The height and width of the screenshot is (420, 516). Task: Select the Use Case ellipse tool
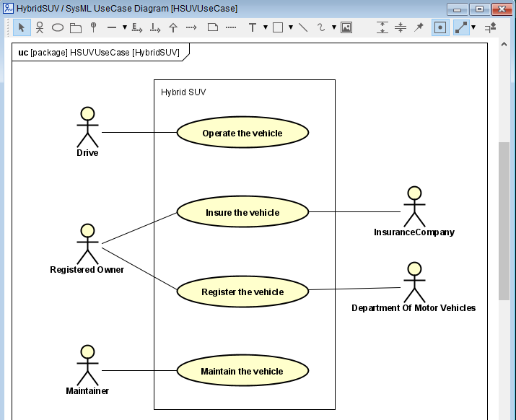point(58,27)
